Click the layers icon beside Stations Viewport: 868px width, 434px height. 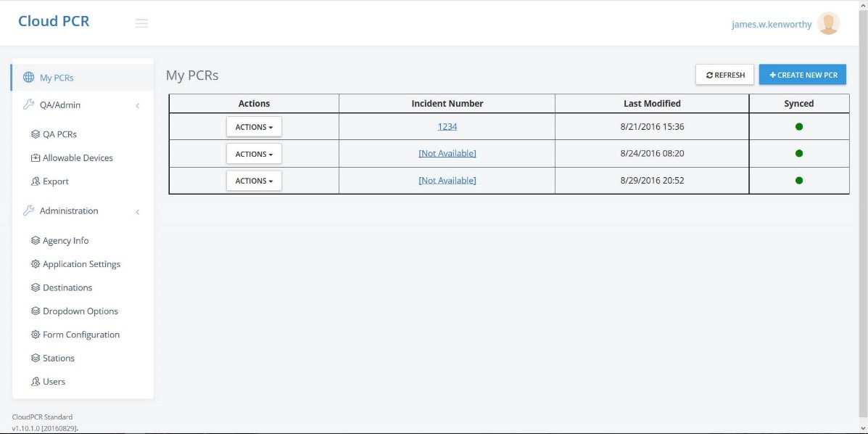[x=36, y=358]
